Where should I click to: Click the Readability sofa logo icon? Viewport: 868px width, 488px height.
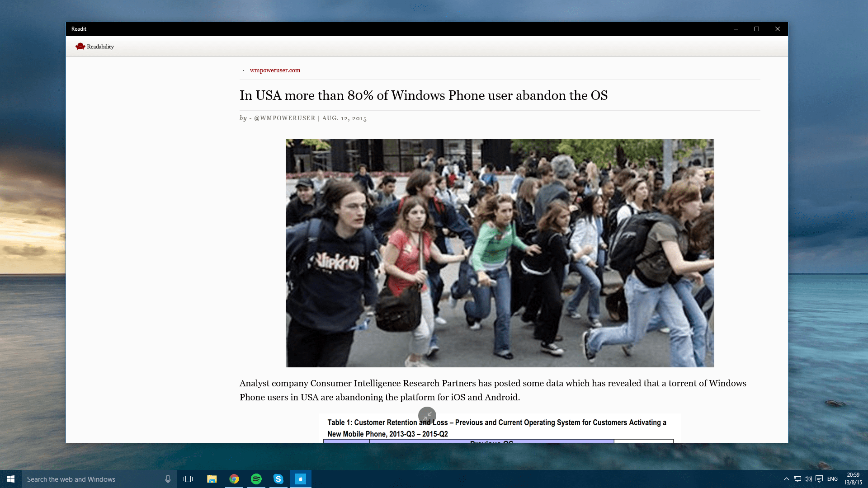tap(80, 47)
